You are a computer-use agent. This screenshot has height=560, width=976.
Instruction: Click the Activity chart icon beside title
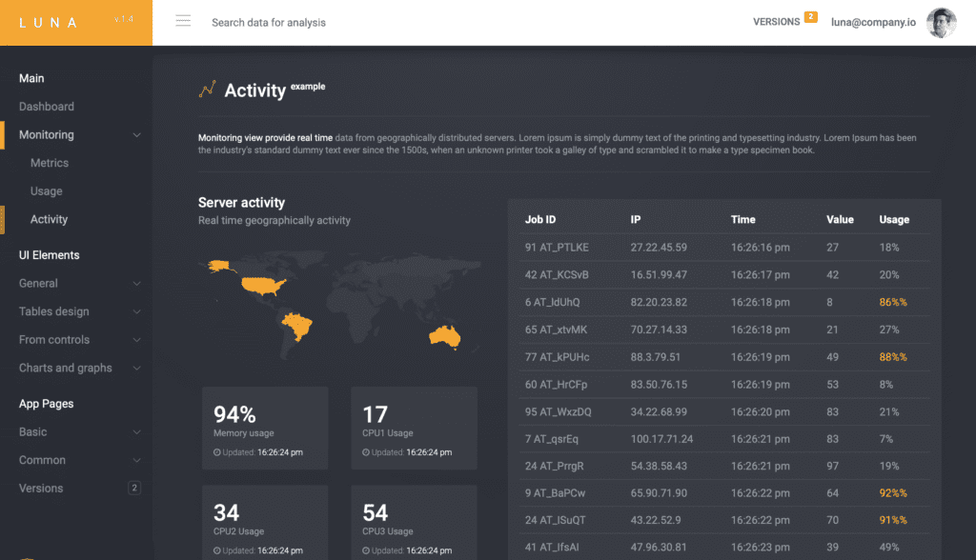coord(207,89)
